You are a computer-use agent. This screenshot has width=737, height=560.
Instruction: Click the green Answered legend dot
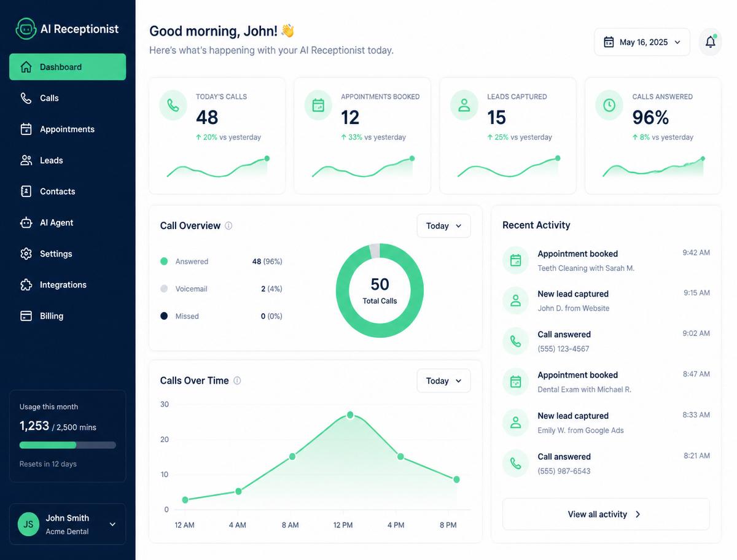click(164, 262)
